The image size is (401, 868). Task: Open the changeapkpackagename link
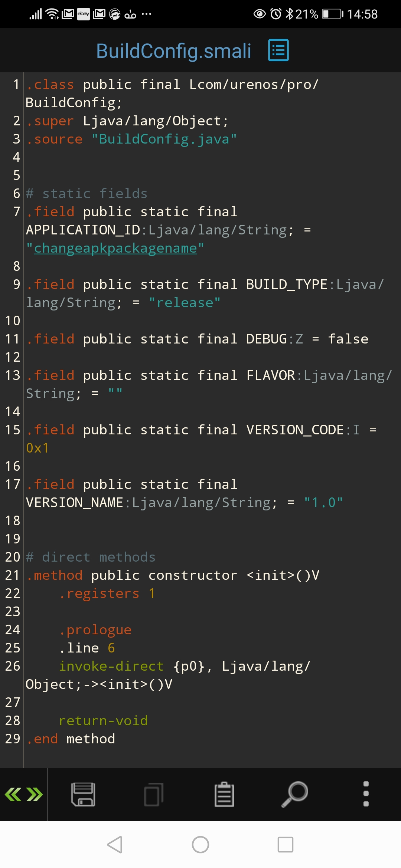[x=115, y=248]
